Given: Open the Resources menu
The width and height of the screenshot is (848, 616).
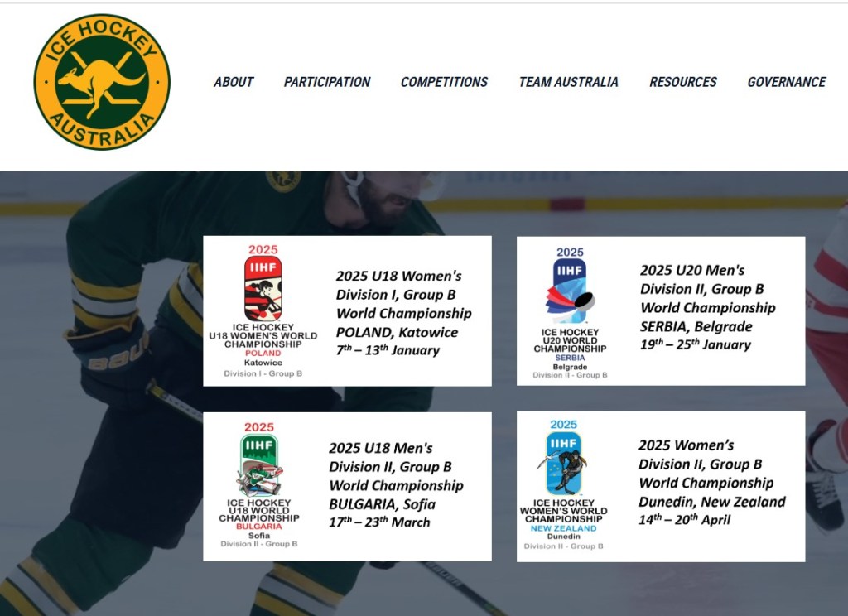Looking at the screenshot, I should pyautogui.click(x=683, y=82).
